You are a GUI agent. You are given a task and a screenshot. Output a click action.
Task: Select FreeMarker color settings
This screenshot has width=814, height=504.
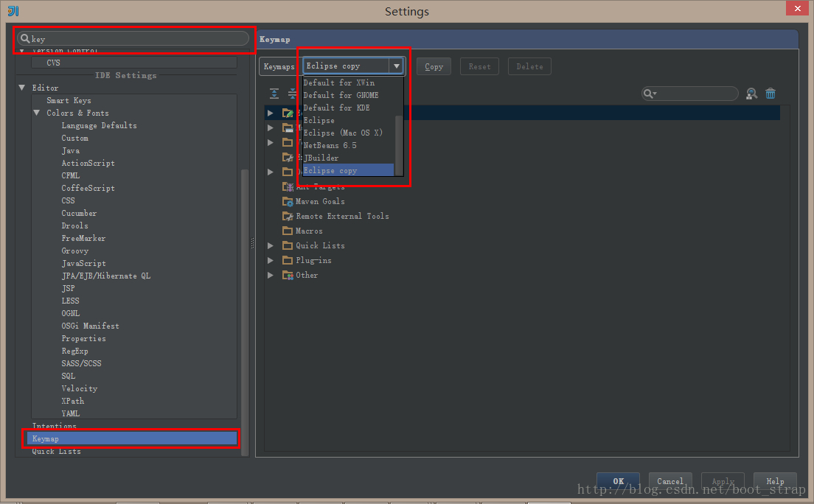[x=83, y=238]
